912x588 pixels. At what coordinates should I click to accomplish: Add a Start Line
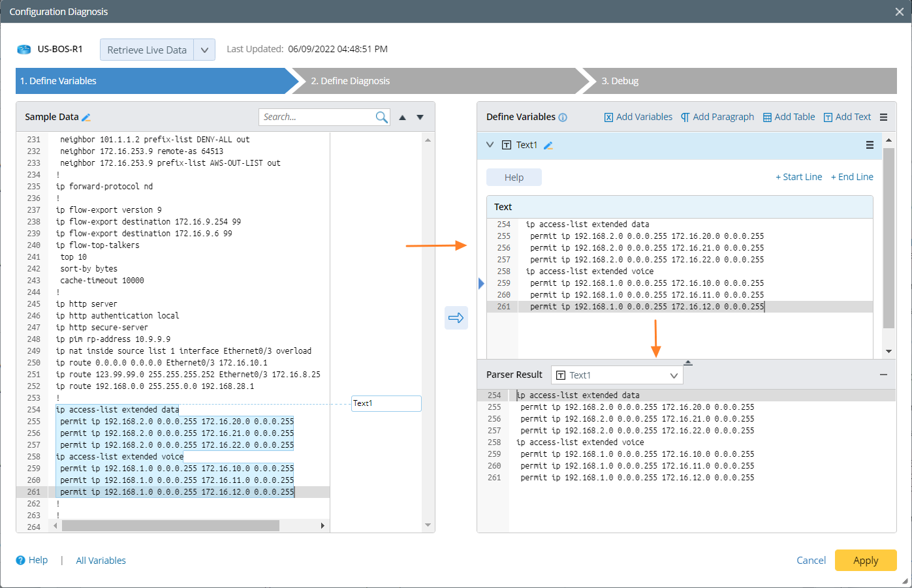[798, 177]
